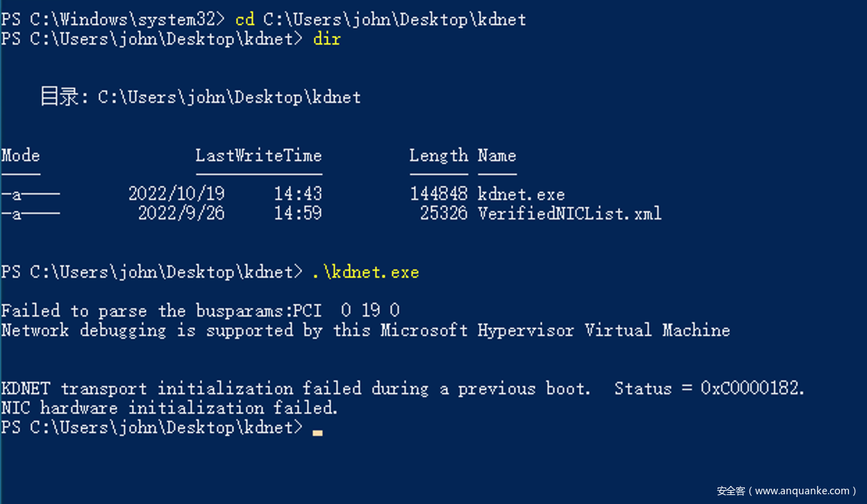Image resolution: width=867 pixels, height=504 pixels.
Task: Click the yellow ".\kdnet.exe" command text
Action: [x=365, y=272]
